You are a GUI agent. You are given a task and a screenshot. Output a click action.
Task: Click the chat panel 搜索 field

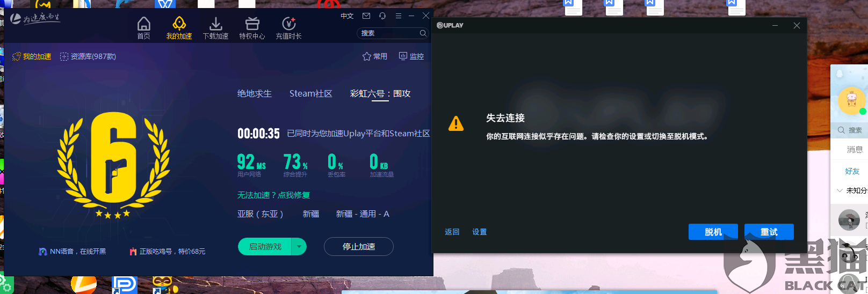(850, 130)
